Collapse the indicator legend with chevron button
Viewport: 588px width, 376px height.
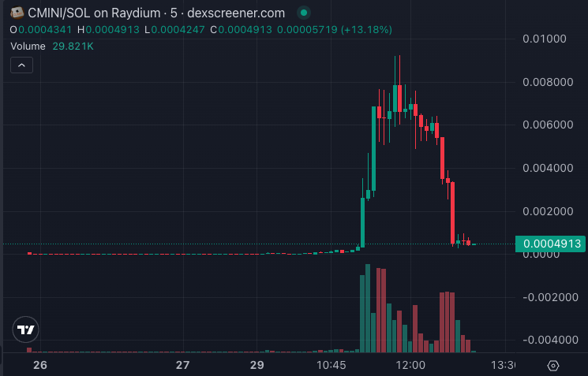[x=22, y=65]
